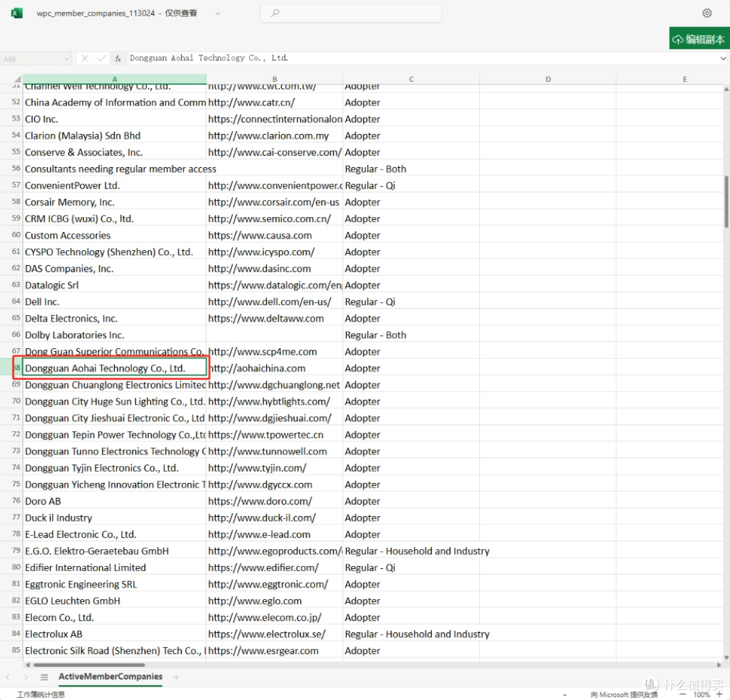
Task: Click the http://www.eggtronic.com/ cell
Action: (274, 584)
